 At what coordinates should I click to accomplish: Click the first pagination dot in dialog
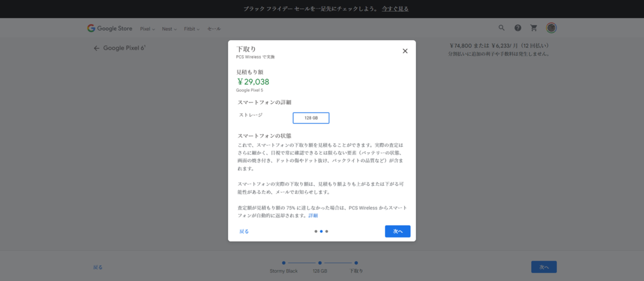point(316,232)
